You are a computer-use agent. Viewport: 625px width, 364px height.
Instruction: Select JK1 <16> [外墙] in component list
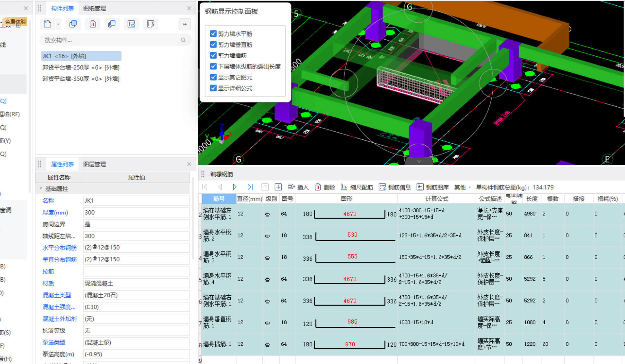click(x=81, y=56)
